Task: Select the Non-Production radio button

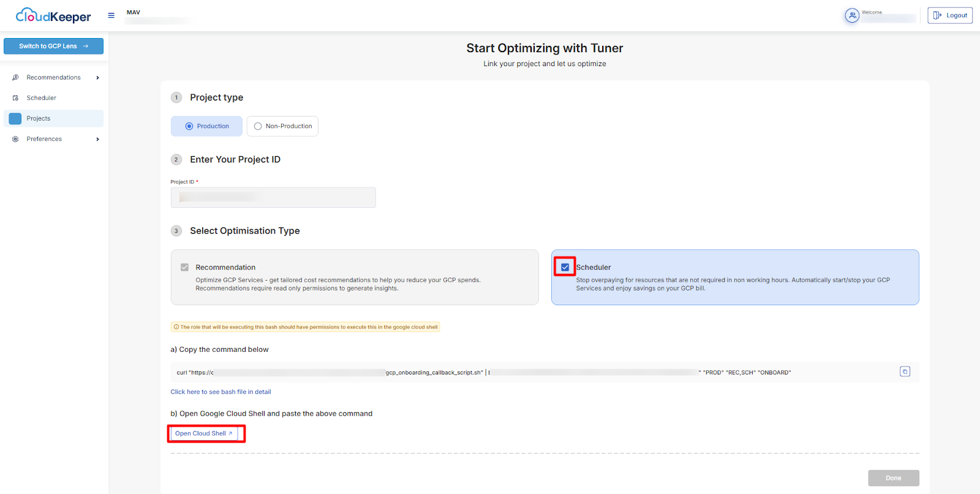Action: click(x=258, y=126)
